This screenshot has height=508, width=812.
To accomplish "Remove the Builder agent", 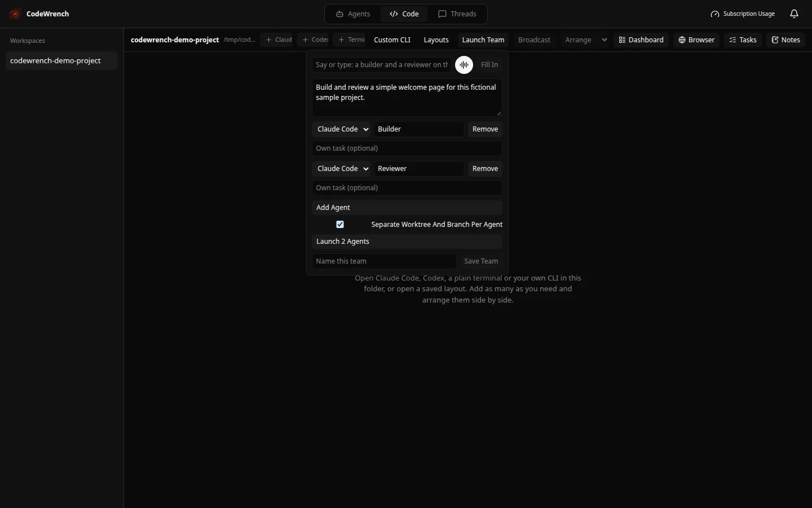I will point(485,129).
